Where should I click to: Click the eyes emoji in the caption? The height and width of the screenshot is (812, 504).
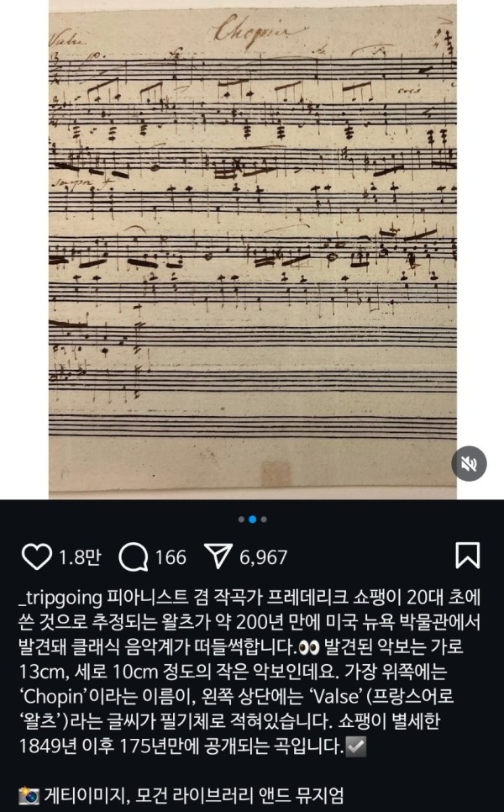tap(309, 648)
